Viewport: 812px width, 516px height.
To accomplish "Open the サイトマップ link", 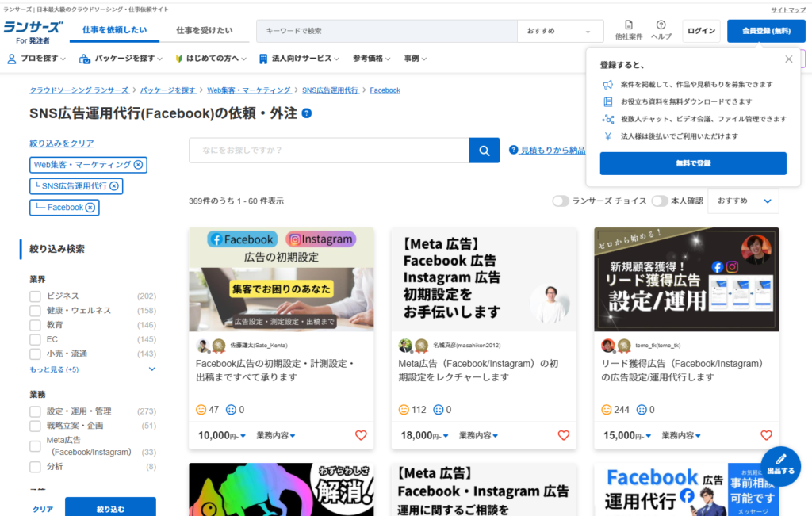I will click(788, 10).
